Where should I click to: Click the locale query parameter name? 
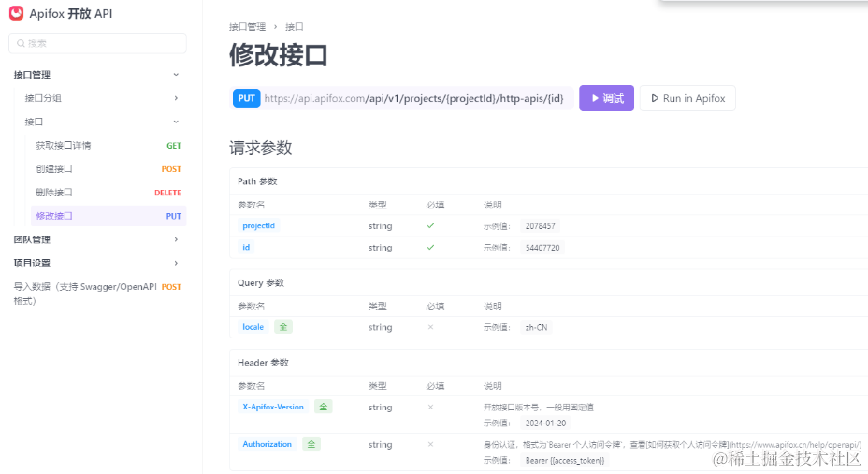tap(253, 327)
